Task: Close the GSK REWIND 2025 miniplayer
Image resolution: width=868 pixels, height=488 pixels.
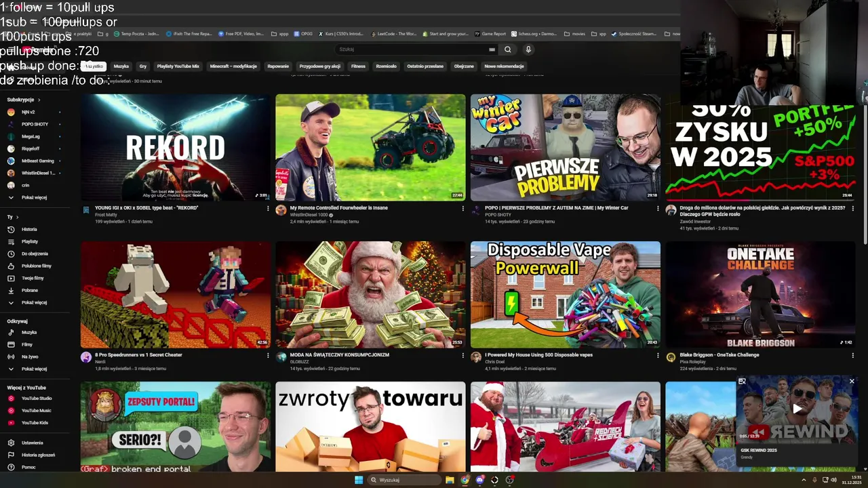Action: pyautogui.click(x=852, y=381)
